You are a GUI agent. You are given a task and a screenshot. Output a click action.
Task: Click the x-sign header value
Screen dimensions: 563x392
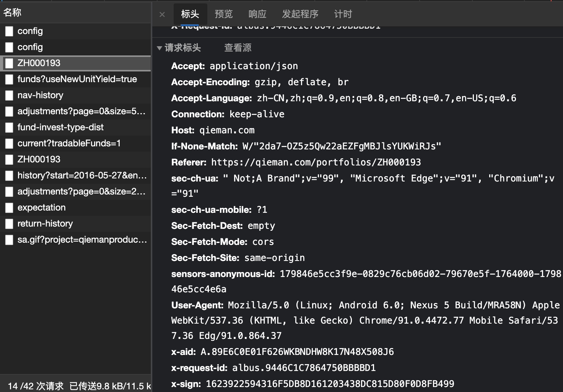click(330, 384)
